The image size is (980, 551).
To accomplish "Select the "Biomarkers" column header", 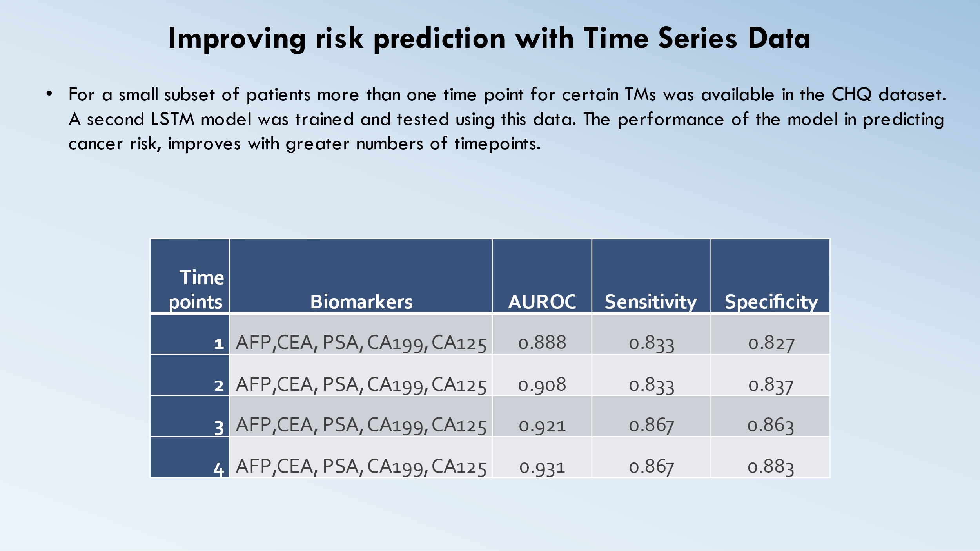I will tap(361, 302).
